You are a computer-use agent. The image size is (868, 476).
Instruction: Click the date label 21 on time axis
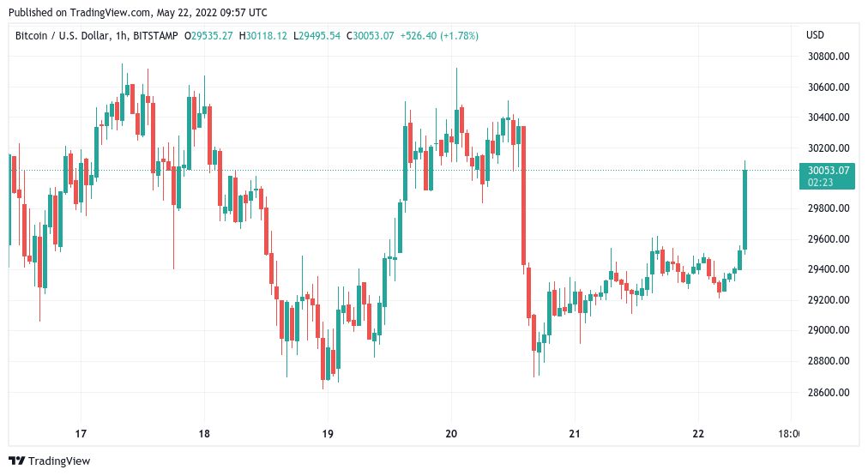[575, 434]
